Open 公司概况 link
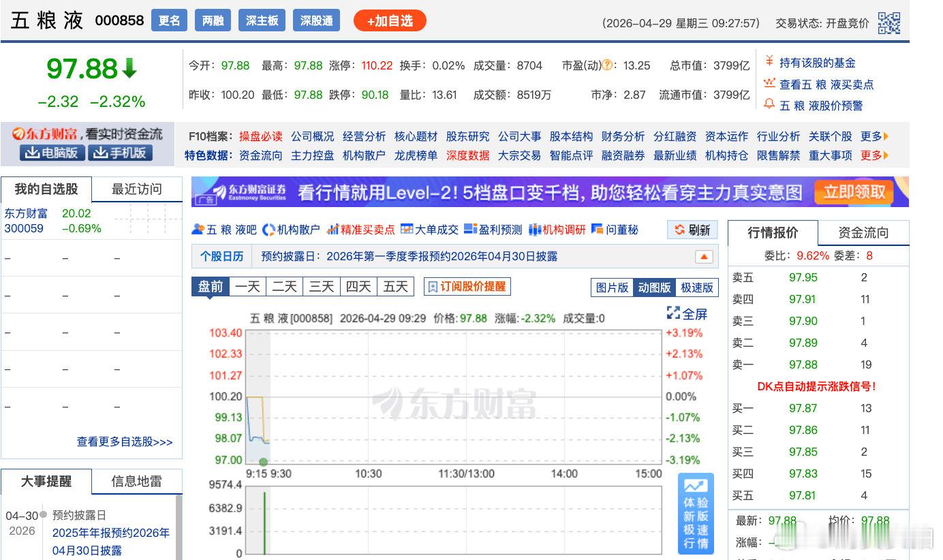This screenshot has width=943, height=560. [x=312, y=136]
